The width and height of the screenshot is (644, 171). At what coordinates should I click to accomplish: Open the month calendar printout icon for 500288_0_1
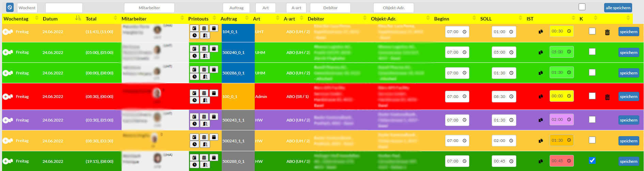(x=204, y=158)
